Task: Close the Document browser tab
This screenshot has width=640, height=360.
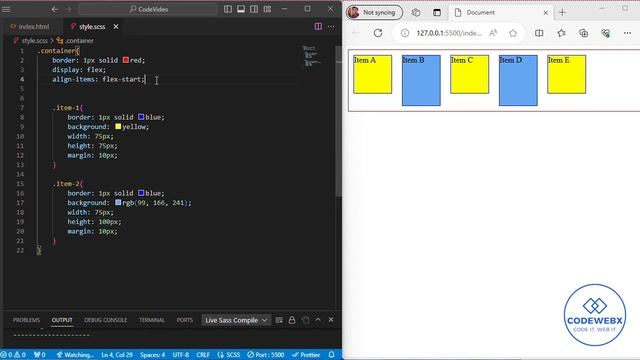Action: (545, 13)
